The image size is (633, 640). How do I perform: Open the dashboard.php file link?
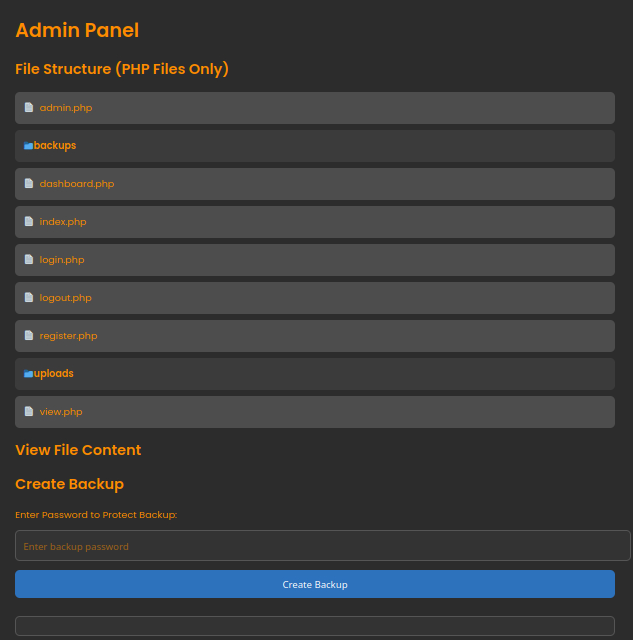[x=77, y=184]
